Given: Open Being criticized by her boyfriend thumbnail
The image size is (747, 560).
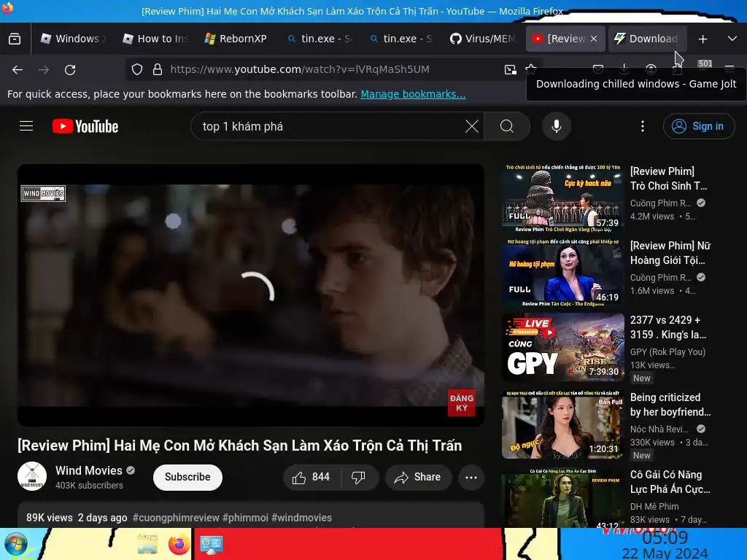Looking at the screenshot, I should tap(562, 425).
